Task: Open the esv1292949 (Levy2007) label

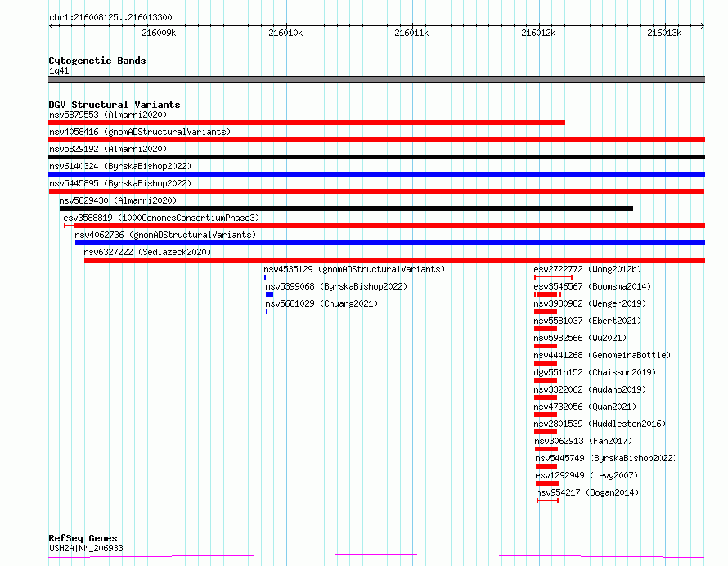Action: 586,475
